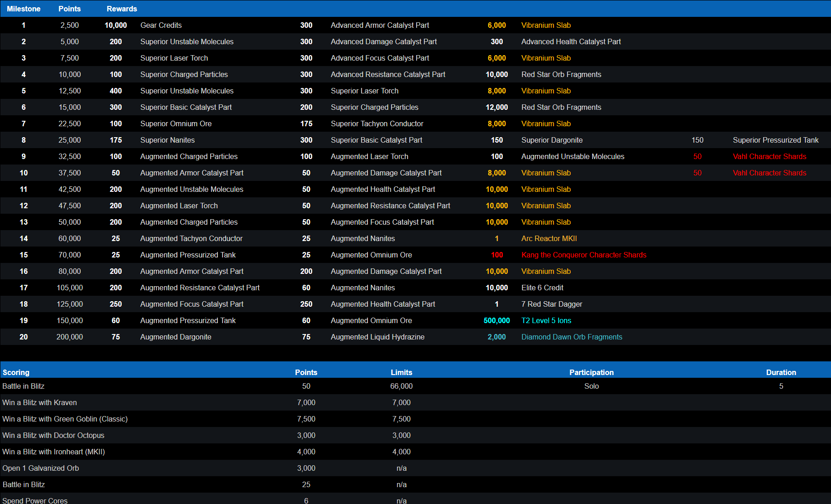Screen dimensions: 831x504
Task: Select the Participation column header
Action: tap(591, 372)
